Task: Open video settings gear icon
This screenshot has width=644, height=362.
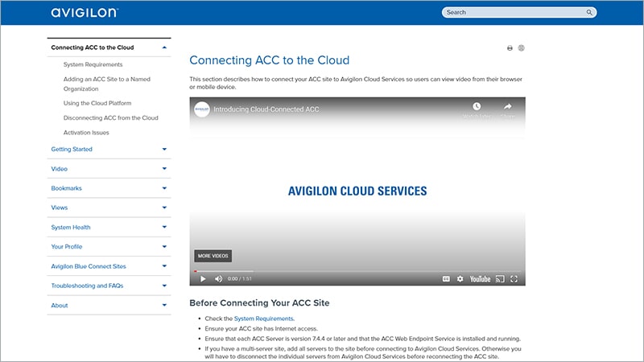Action: tap(460, 279)
